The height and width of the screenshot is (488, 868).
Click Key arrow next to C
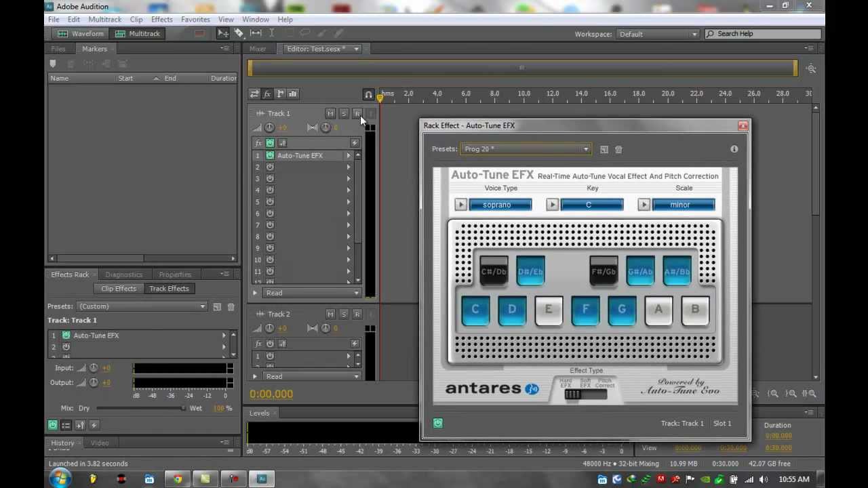(x=552, y=205)
